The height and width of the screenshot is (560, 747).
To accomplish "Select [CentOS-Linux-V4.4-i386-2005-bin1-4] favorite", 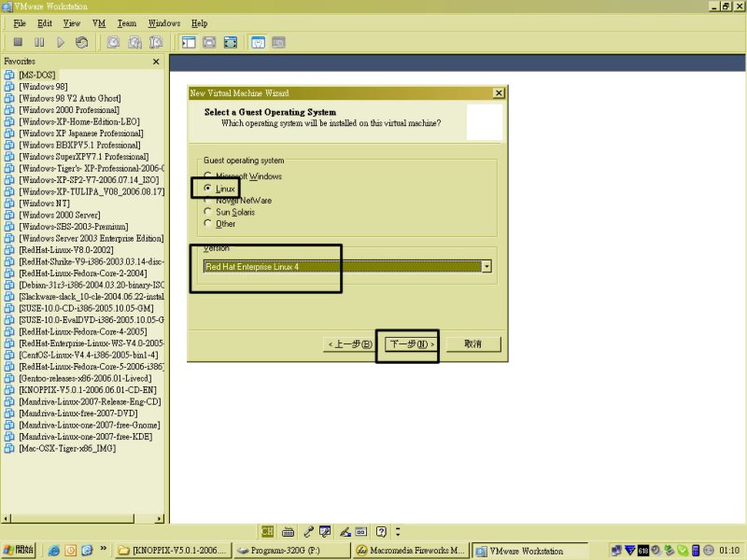I will [89, 355].
